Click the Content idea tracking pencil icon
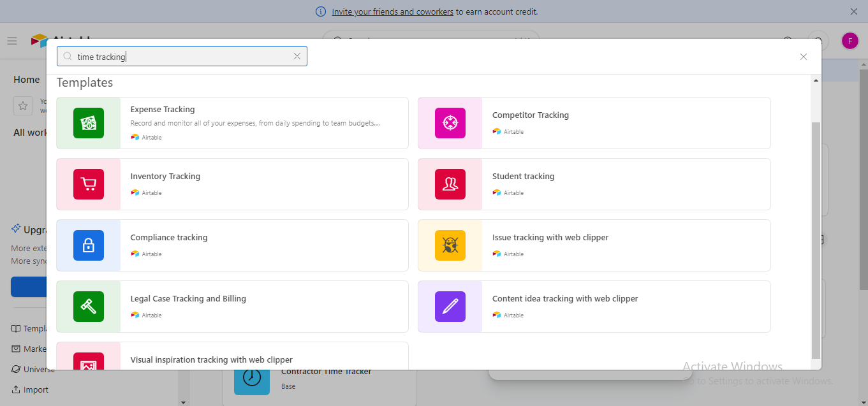 (x=450, y=307)
